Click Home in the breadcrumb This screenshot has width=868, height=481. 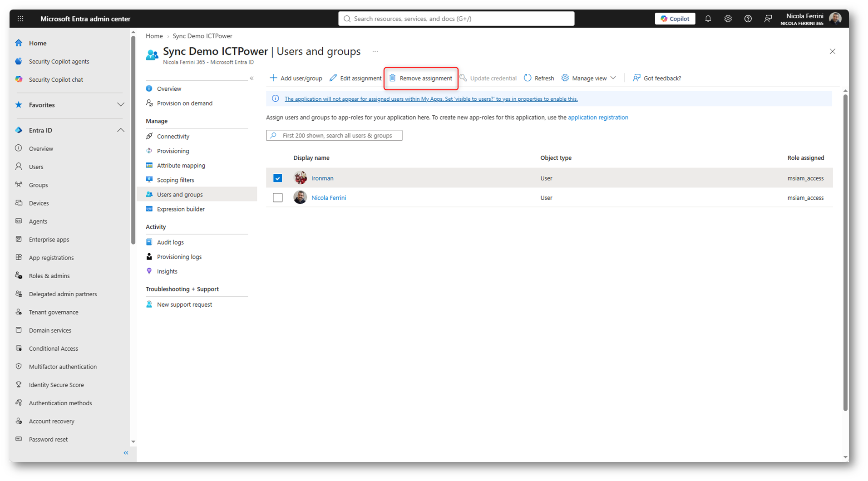click(154, 36)
